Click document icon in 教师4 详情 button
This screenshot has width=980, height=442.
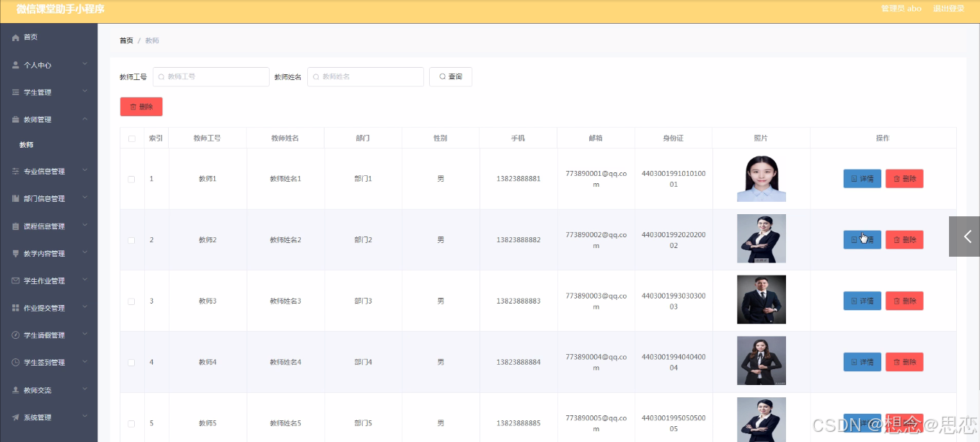point(855,362)
